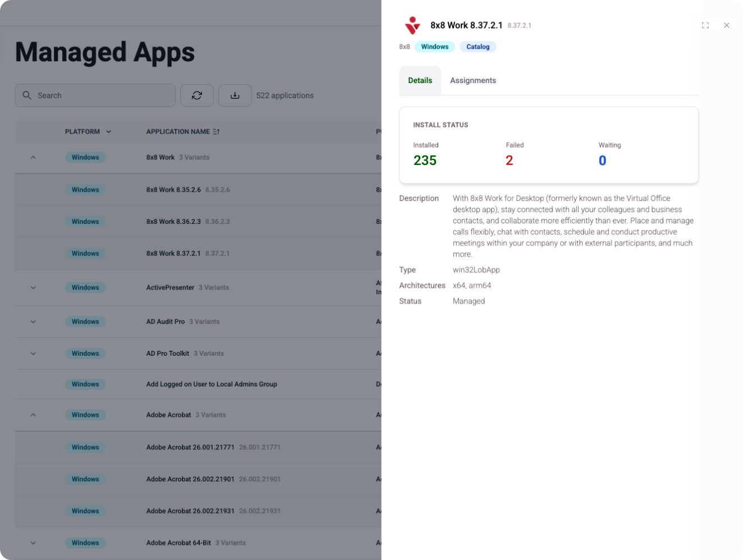Click the AD Pro Toolkit application name
The image size is (743, 560).
pos(168,354)
